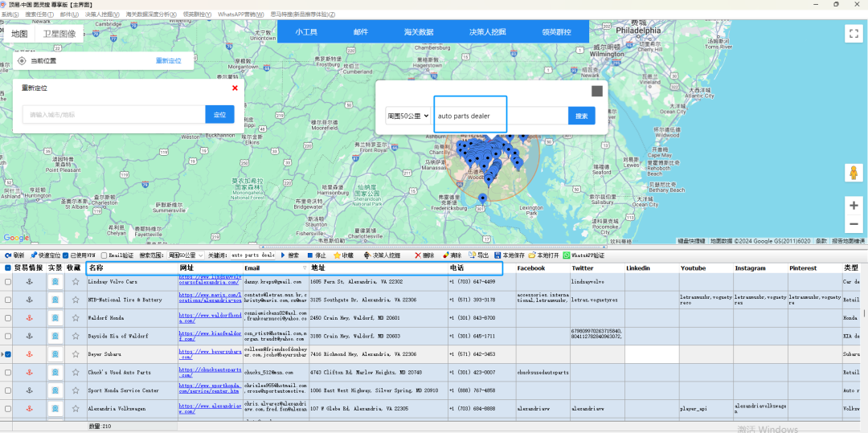Open the Beyer Subaru website link

coord(211,354)
